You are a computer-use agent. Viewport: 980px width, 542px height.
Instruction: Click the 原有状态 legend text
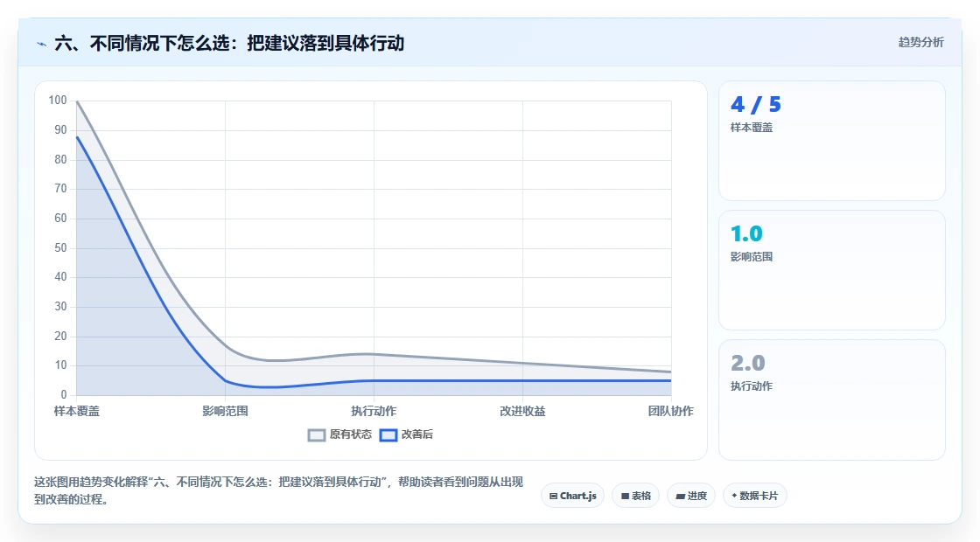(351, 434)
